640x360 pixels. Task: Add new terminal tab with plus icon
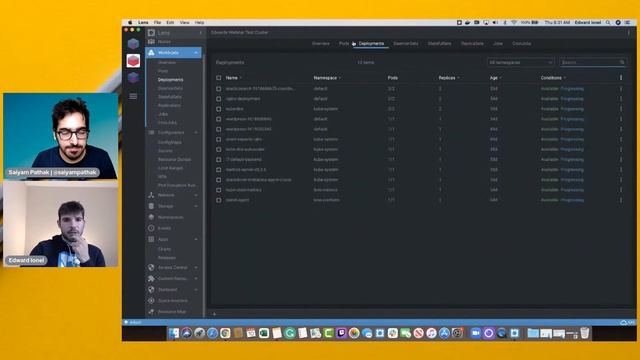(214, 314)
